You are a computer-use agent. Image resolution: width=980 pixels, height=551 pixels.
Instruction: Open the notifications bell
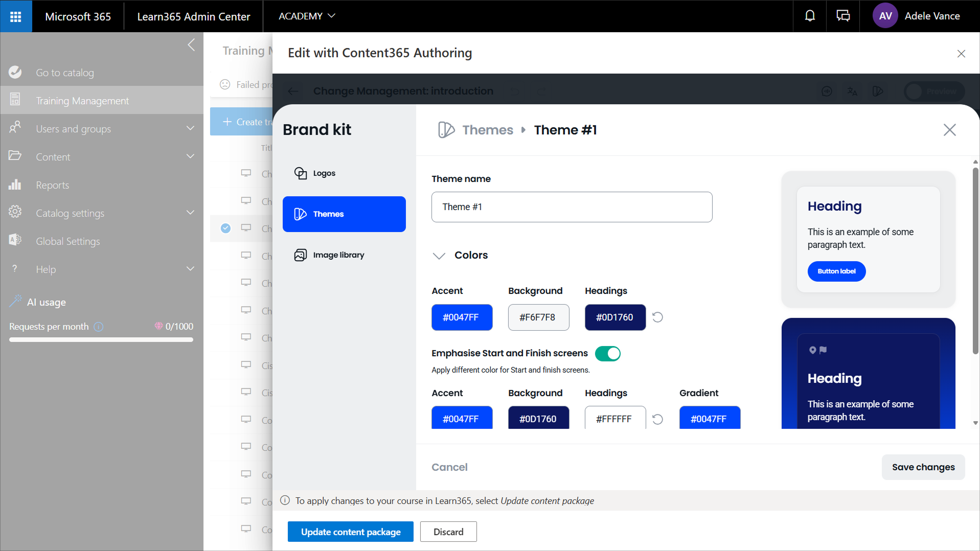click(810, 16)
